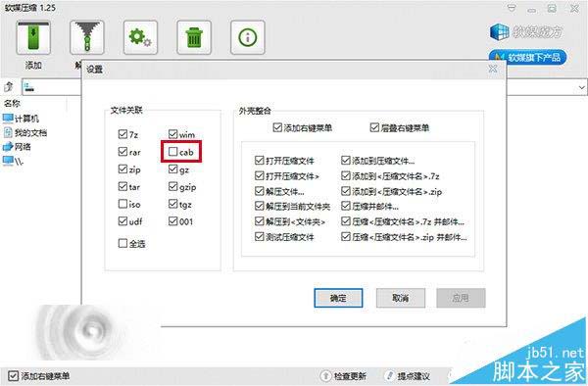Toggle the gz file association checkbox
This screenshot has width=588, height=386.
172,169
